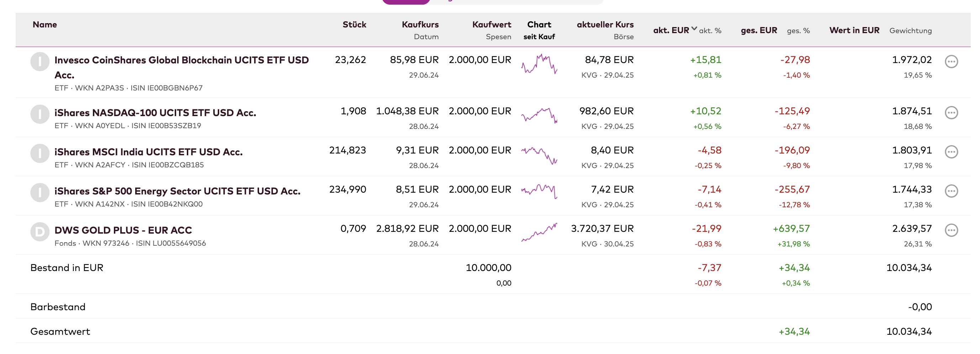980x354 pixels.
Task: Open options menu for iShares MSCI India ETF
Action: click(x=951, y=152)
